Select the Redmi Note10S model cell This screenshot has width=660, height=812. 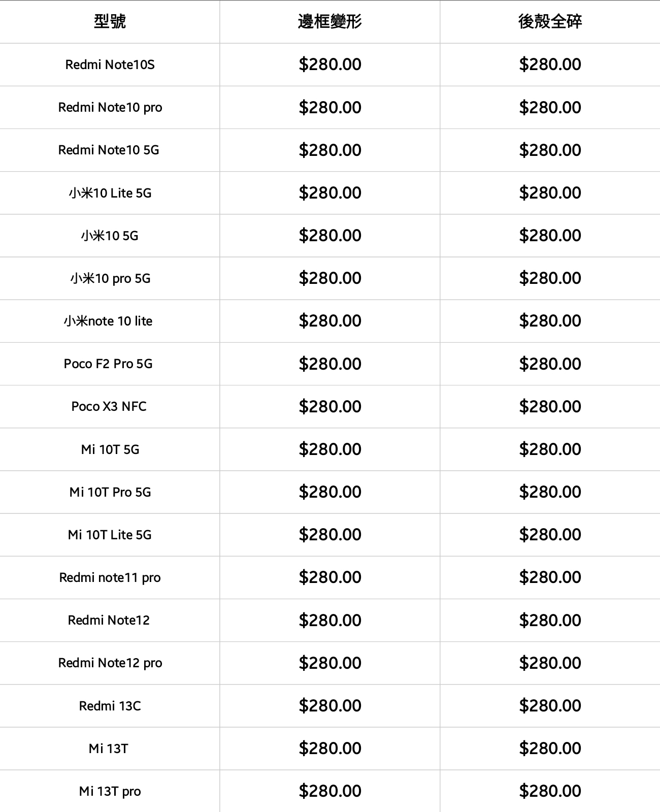[110, 64]
